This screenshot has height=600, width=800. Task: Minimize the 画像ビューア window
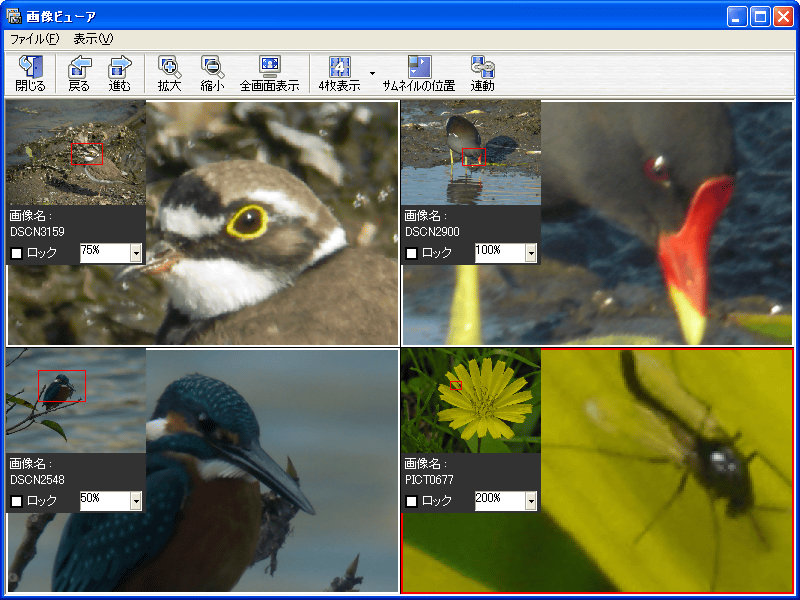[x=737, y=17]
